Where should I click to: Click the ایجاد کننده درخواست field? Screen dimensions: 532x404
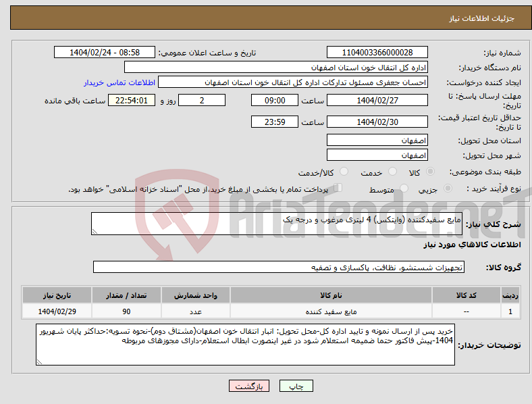pyautogui.click(x=293, y=82)
